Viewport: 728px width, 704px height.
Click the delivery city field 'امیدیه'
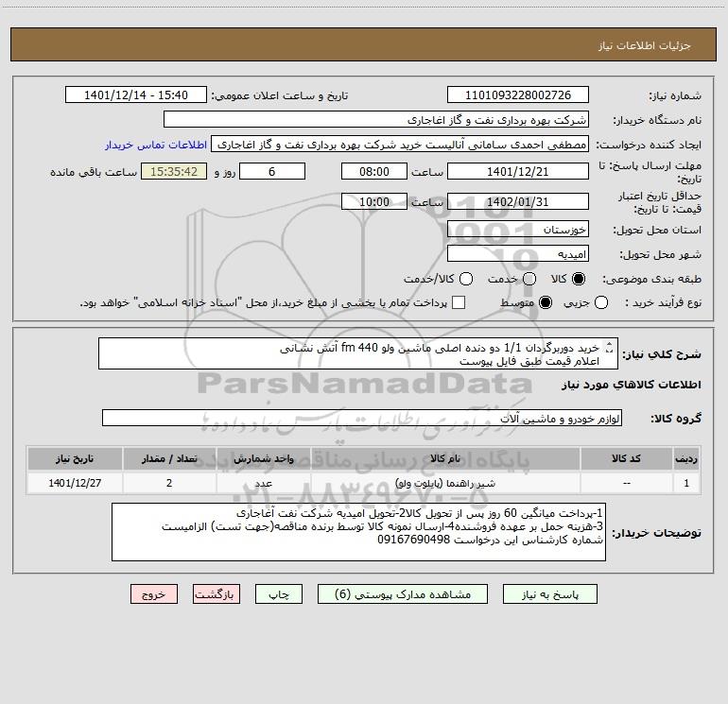click(x=518, y=254)
